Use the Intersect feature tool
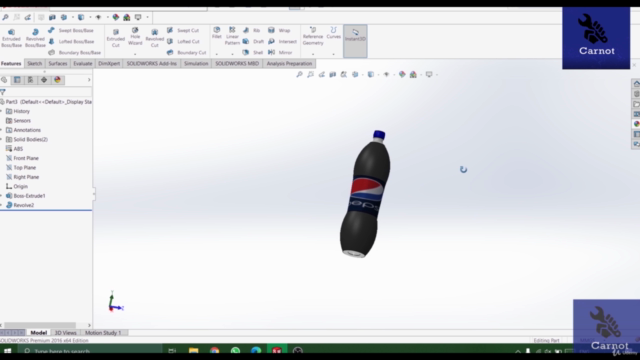The height and width of the screenshot is (360, 640). pyautogui.click(x=282, y=42)
